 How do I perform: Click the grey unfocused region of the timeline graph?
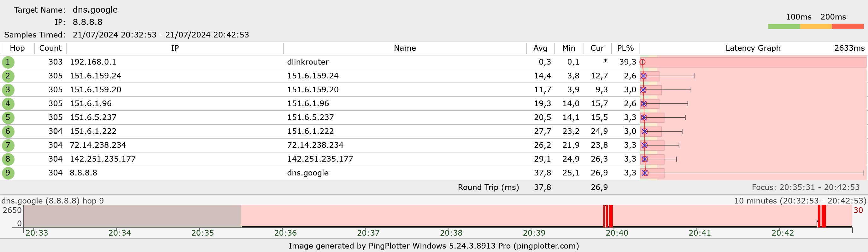coord(132,216)
